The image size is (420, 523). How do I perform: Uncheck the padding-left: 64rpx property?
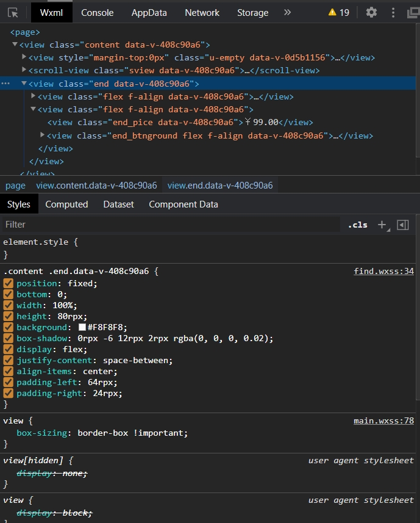point(9,382)
